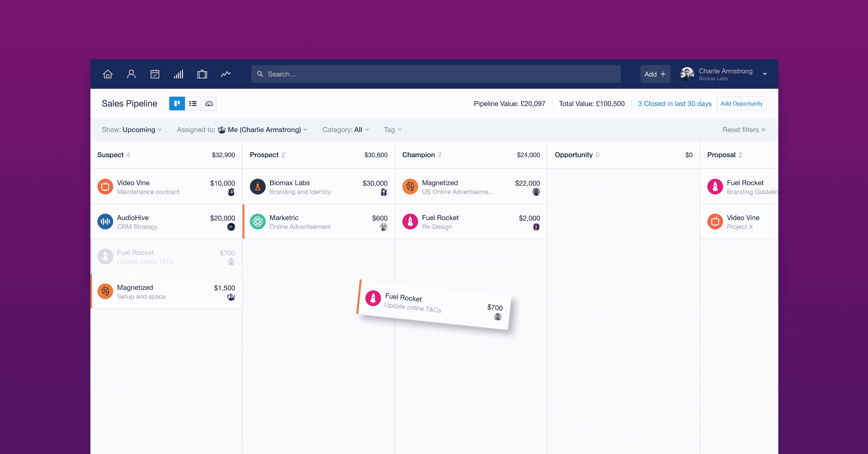Click the Add Opportunity button

click(741, 103)
